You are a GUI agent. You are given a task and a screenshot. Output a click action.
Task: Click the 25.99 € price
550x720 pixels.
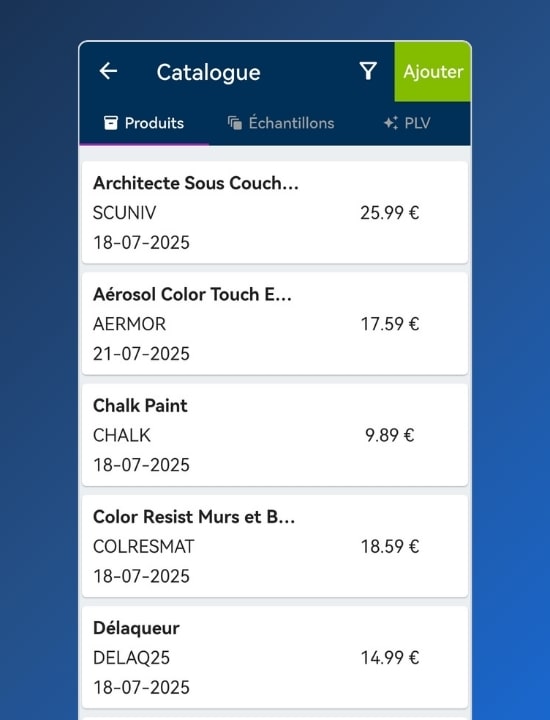pyautogui.click(x=389, y=213)
